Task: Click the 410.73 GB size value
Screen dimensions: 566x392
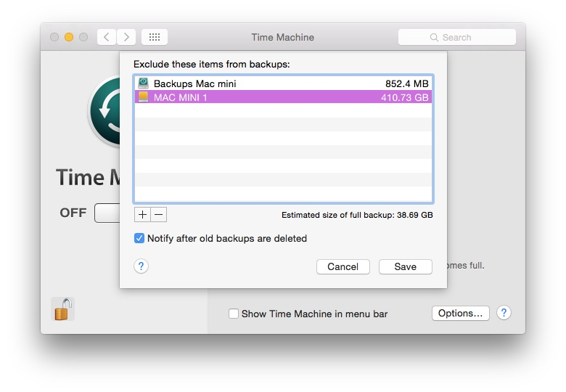Action: (x=405, y=97)
